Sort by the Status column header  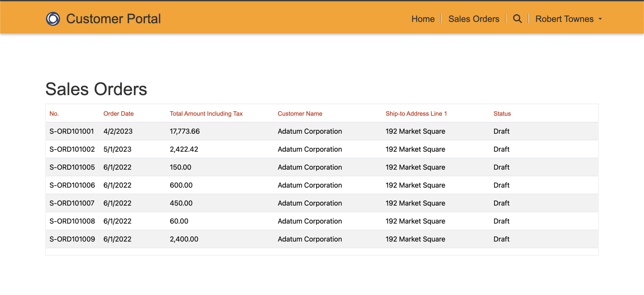tap(502, 114)
